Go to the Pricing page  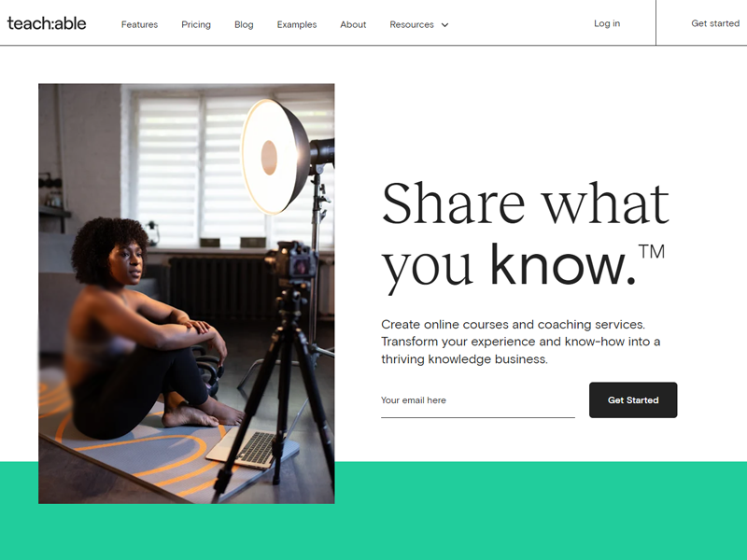[196, 24]
